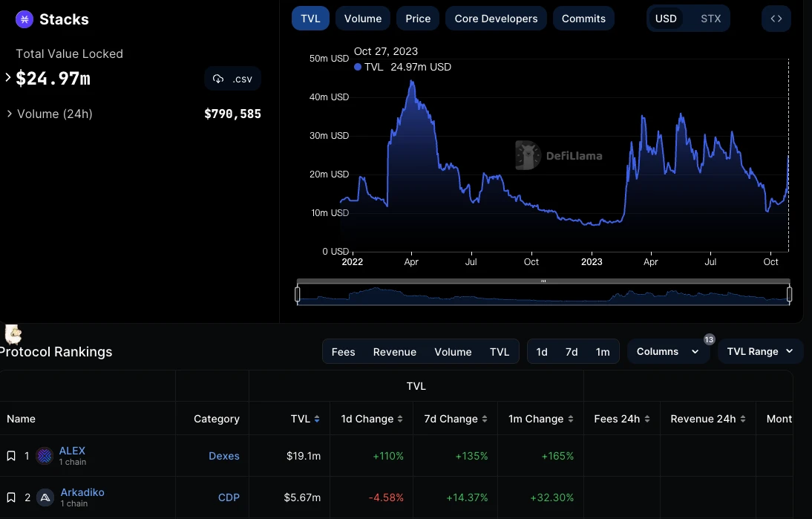Switch to the Core Developers tab

496,18
